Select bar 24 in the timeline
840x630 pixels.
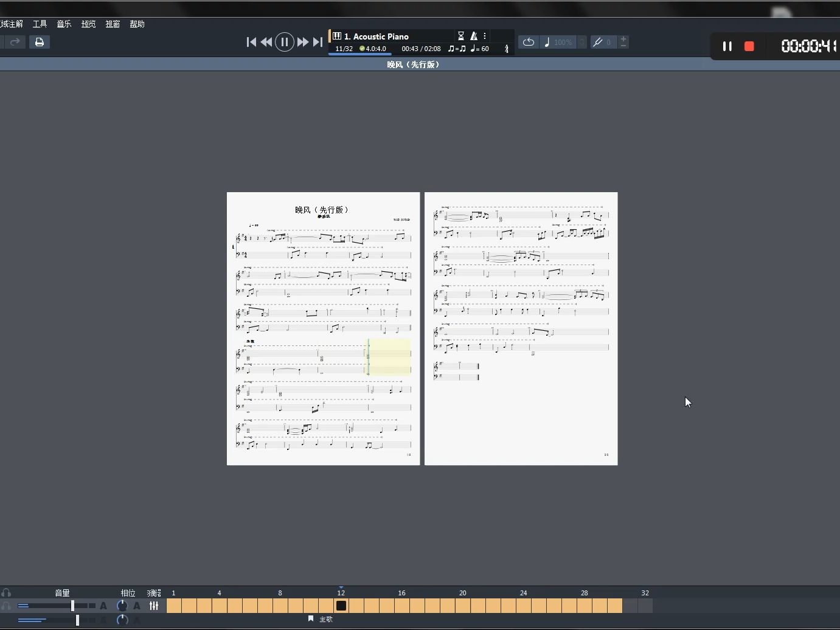pyautogui.click(x=524, y=606)
